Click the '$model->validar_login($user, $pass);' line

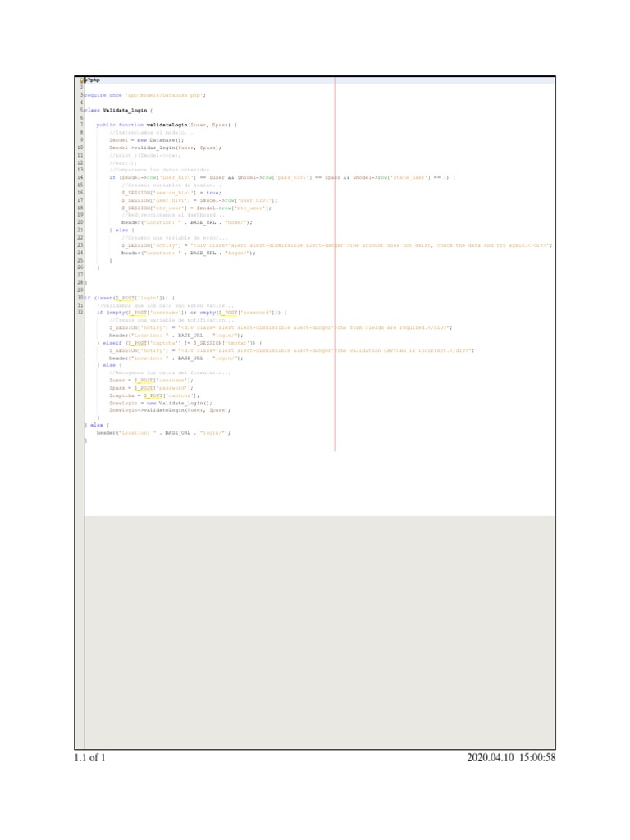pos(165,148)
